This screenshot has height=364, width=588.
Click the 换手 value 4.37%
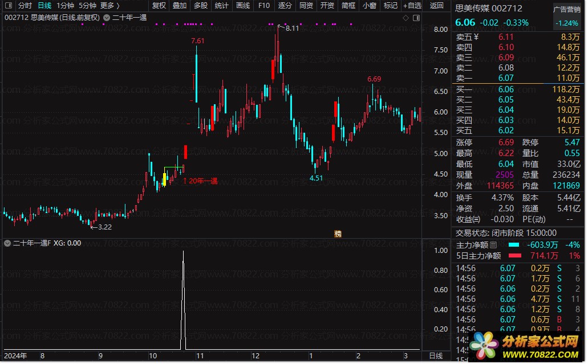click(x=502, y=198)
